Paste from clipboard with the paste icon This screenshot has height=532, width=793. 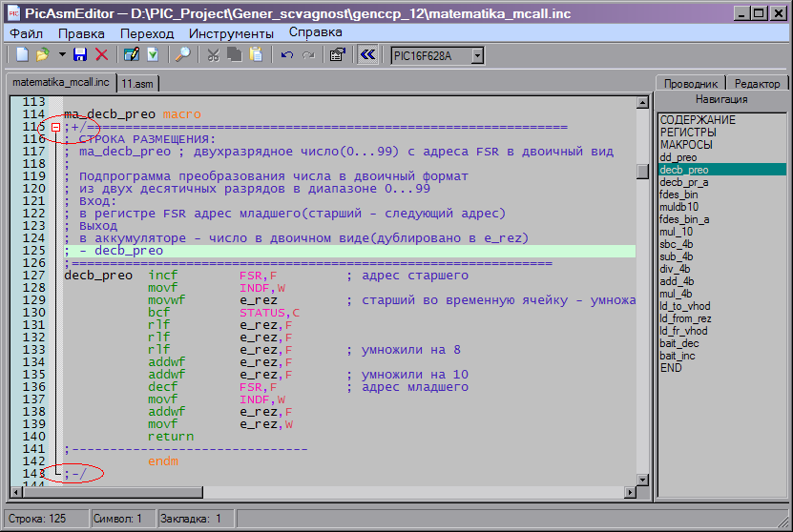click(x=257, y=54)
